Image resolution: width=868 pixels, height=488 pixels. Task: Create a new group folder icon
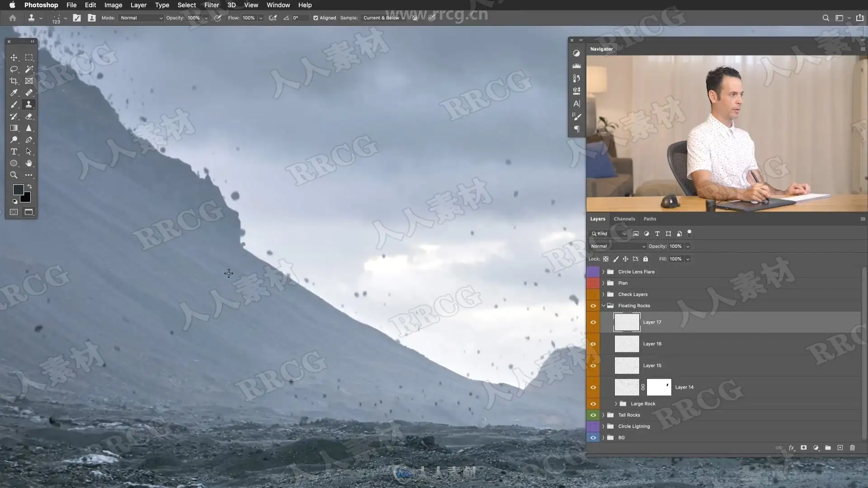828,448
